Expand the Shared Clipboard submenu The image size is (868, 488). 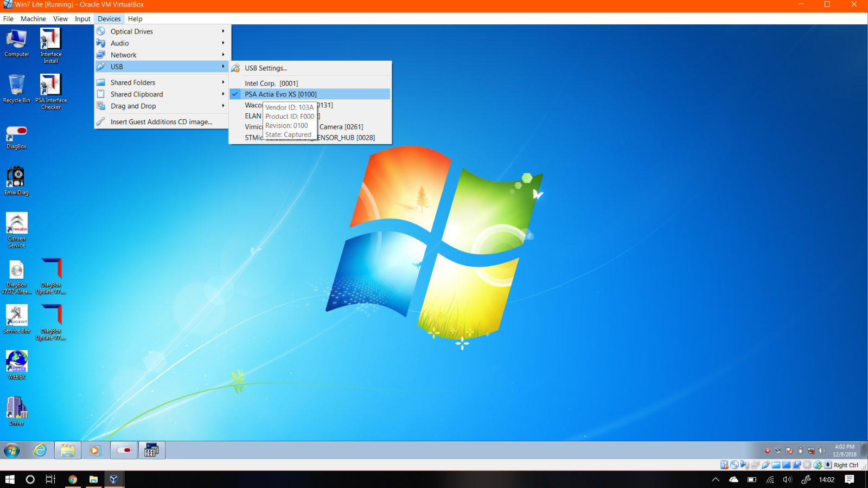(163, 94)
